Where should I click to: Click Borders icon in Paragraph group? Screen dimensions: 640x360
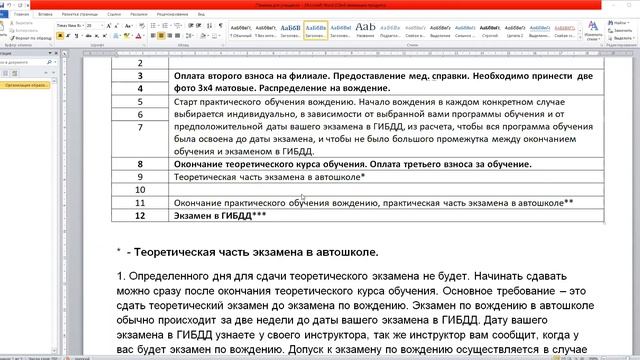(x=214, y=36)
